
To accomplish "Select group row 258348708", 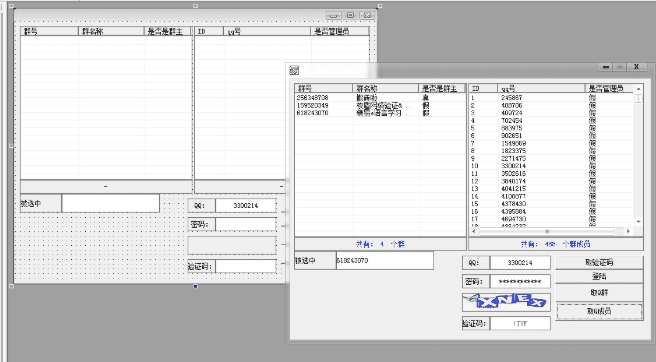I will click(380, 98).
